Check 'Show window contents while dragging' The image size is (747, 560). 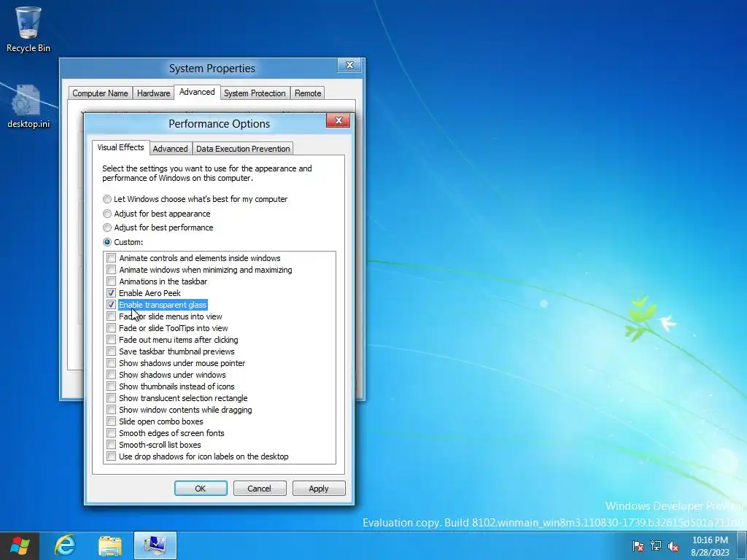[x=111, y=410]
